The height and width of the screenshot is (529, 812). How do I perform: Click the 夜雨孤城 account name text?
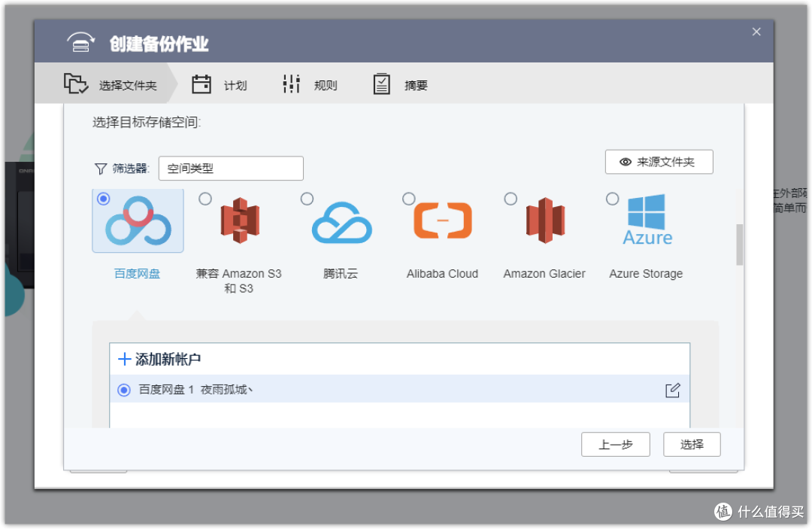226,390
